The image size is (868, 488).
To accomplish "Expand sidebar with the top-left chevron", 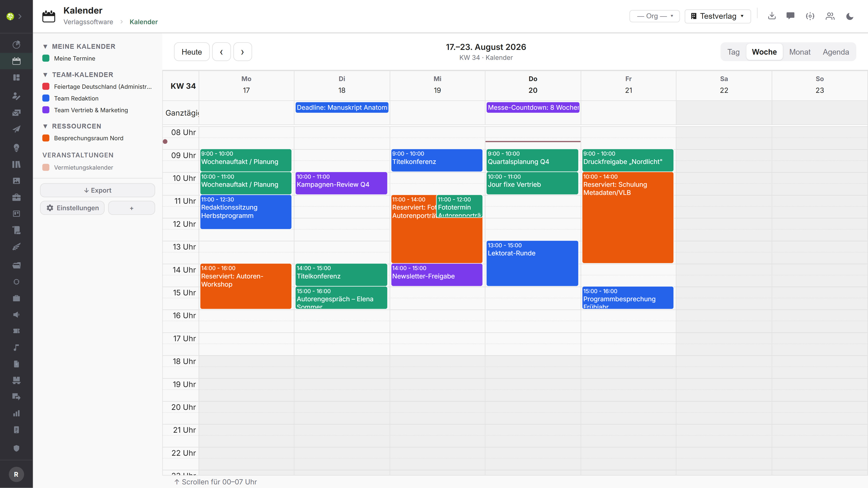I will (x=20, y=16).
